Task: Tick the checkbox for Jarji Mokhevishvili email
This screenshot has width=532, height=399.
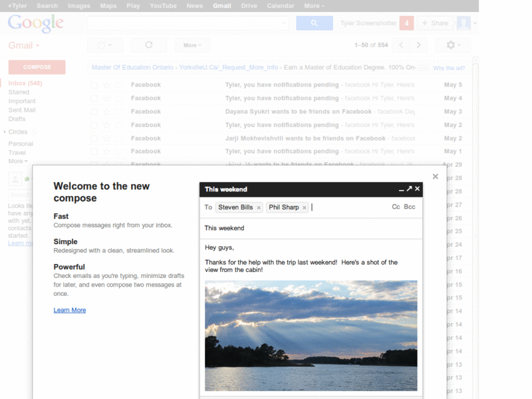Action: tap(94, 138)
